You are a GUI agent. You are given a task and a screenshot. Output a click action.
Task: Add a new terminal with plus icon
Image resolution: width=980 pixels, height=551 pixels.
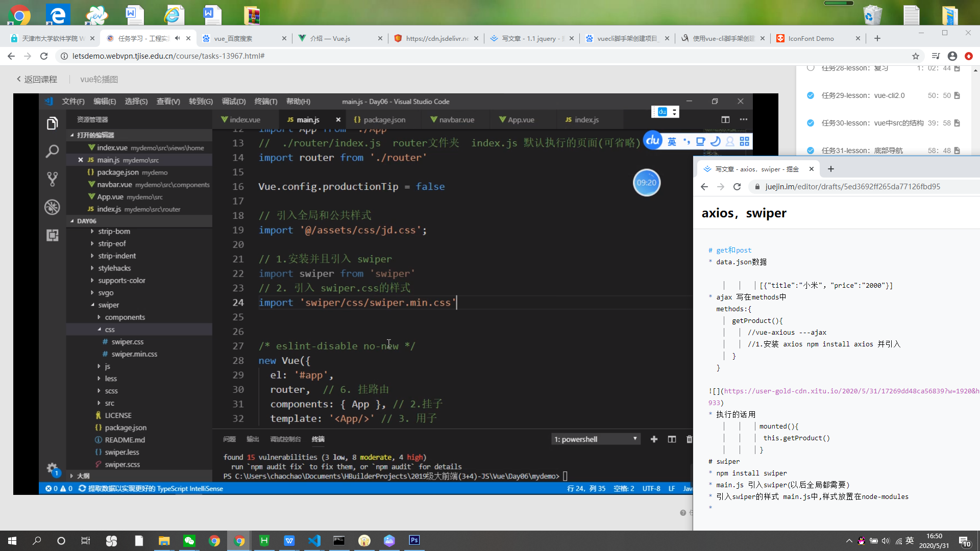click(654, 439)
